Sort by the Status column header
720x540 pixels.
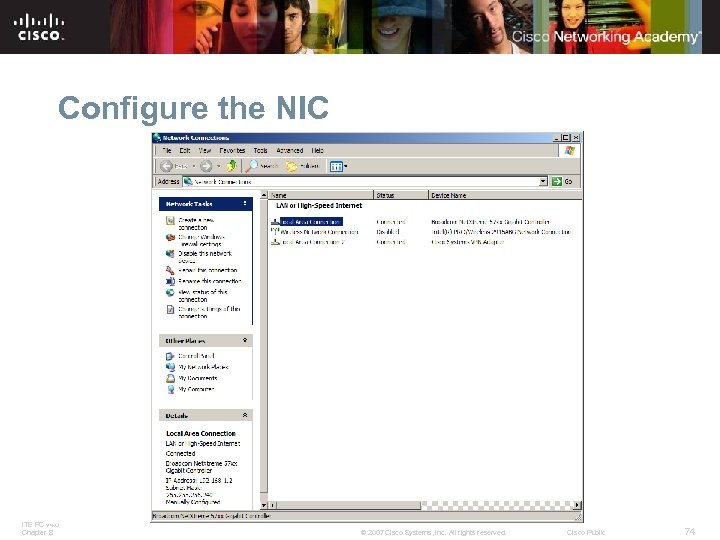click(x=401, y=195)
